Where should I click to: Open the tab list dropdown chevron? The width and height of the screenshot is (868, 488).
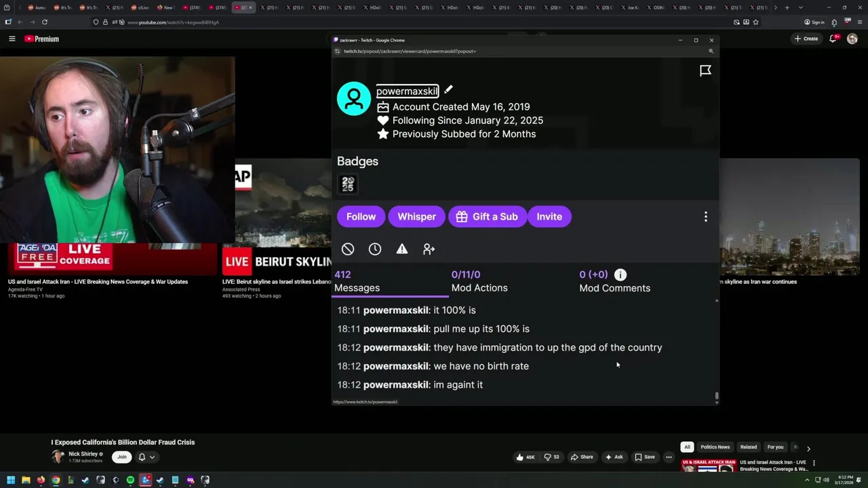(801, 7)
